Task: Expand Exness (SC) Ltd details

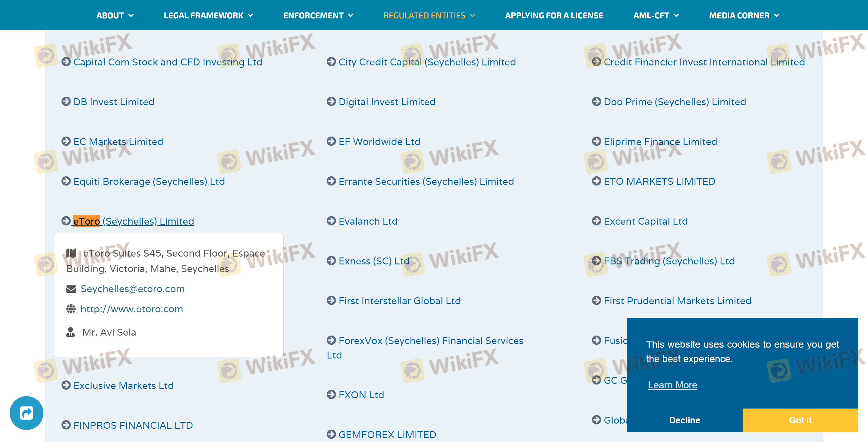Action: click(x=373, y=261)
